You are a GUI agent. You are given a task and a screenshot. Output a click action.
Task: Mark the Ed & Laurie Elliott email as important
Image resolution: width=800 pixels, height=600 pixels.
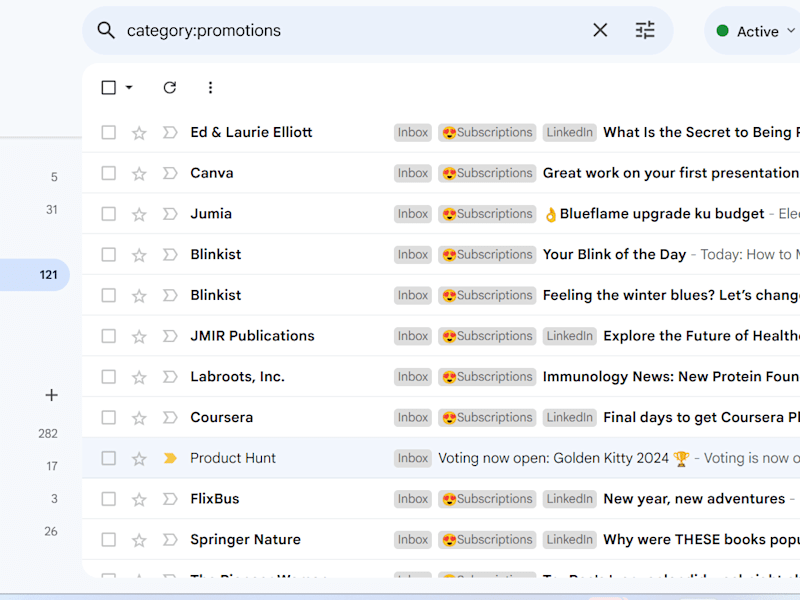click(170, 133)
